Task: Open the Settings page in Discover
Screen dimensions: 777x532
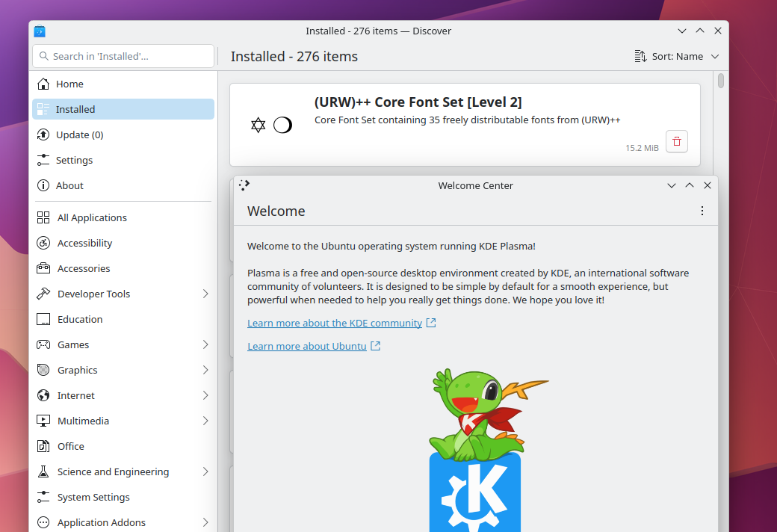Action: 123,160
